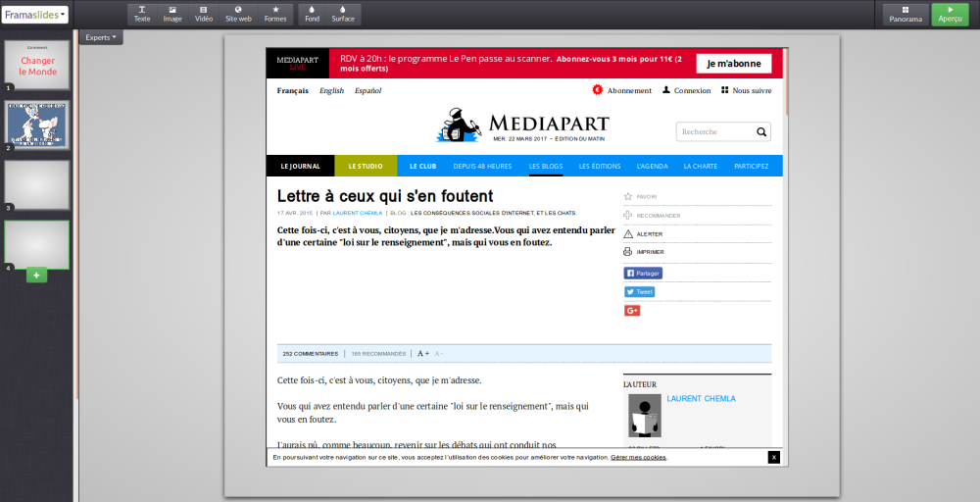
Task: Click the IMPRIMER printer icon
Action: [628, 252]
